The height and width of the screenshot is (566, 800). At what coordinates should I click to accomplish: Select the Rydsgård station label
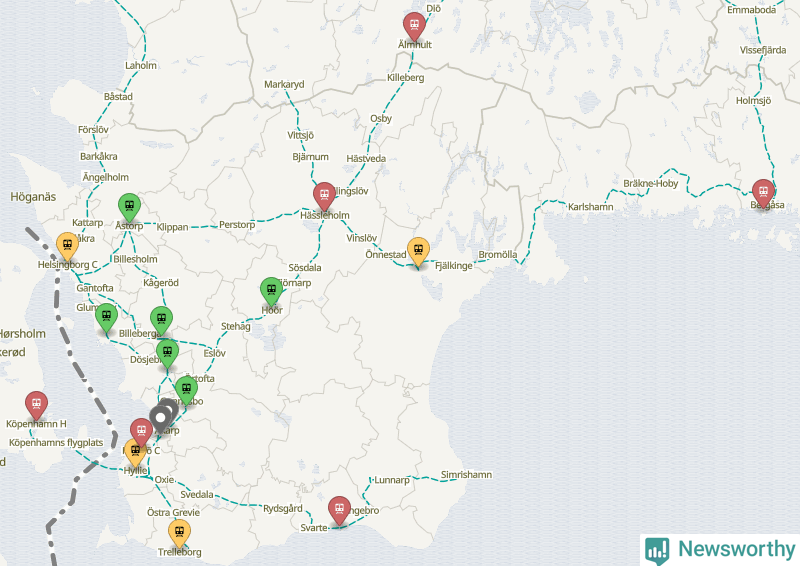283,509
